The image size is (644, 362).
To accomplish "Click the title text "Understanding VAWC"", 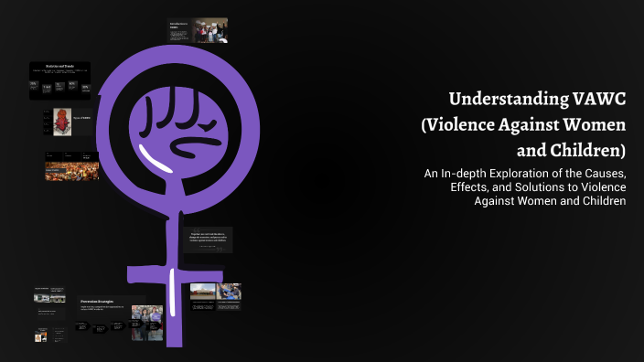I will click(x=537, y=99).
